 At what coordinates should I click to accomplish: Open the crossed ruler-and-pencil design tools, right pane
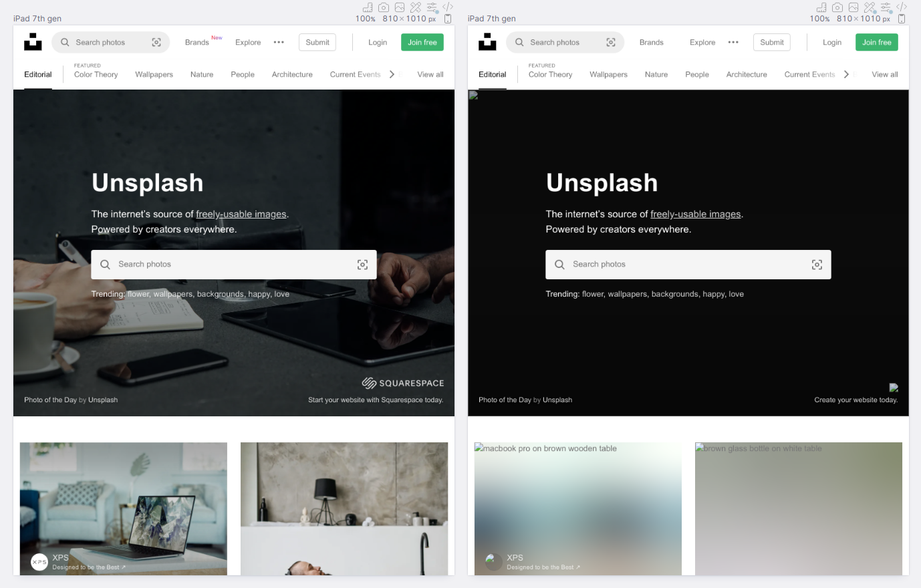870,7
